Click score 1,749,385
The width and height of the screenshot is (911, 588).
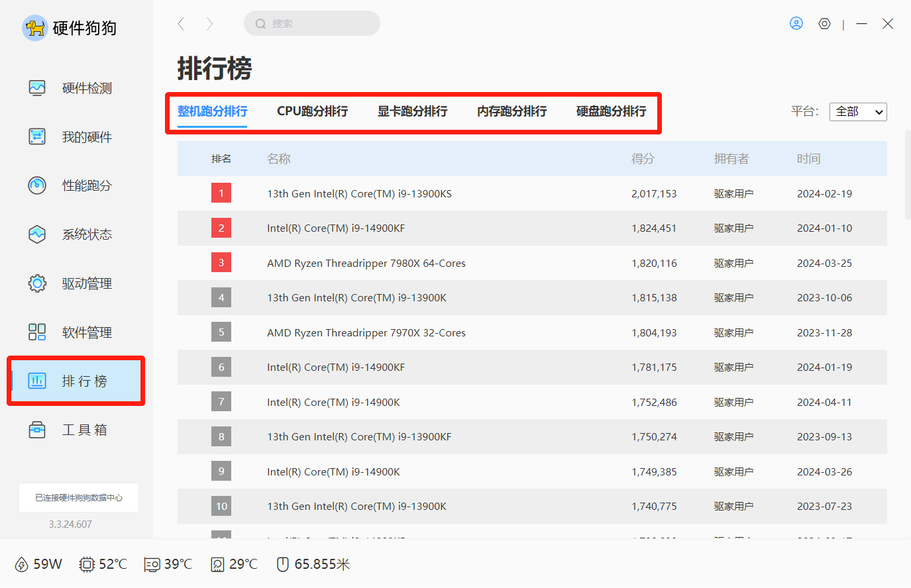tap(654, 472)
